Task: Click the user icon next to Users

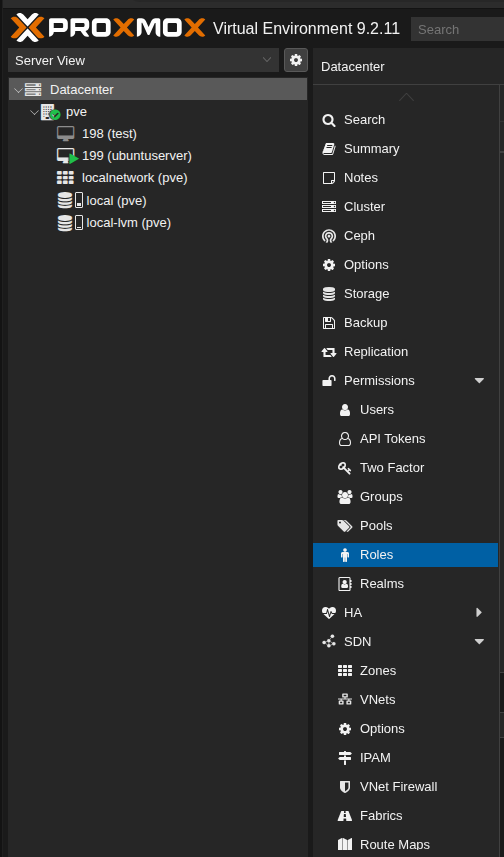Action: tap(344, 410)
